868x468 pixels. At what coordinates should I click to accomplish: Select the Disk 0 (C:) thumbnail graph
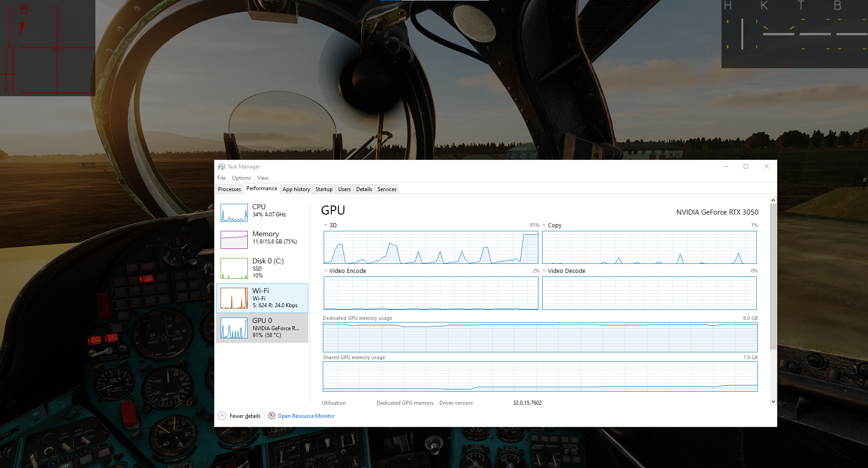[x=234, y=268]
